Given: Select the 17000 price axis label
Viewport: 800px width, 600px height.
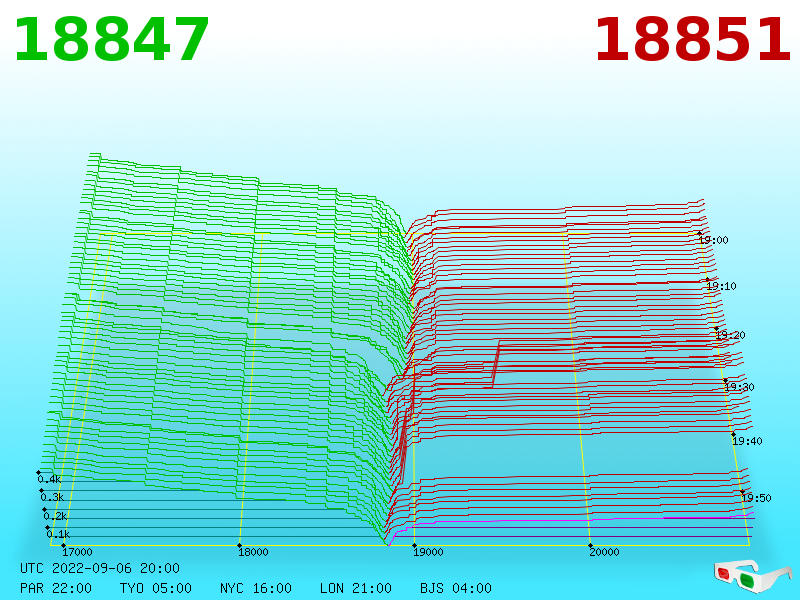Looking at the screenshot, I should [77, 552].
